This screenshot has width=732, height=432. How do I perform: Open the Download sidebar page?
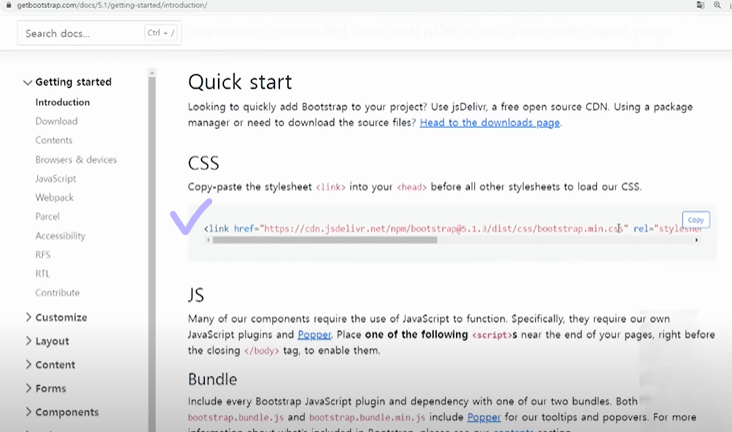[x=56, y=121]
